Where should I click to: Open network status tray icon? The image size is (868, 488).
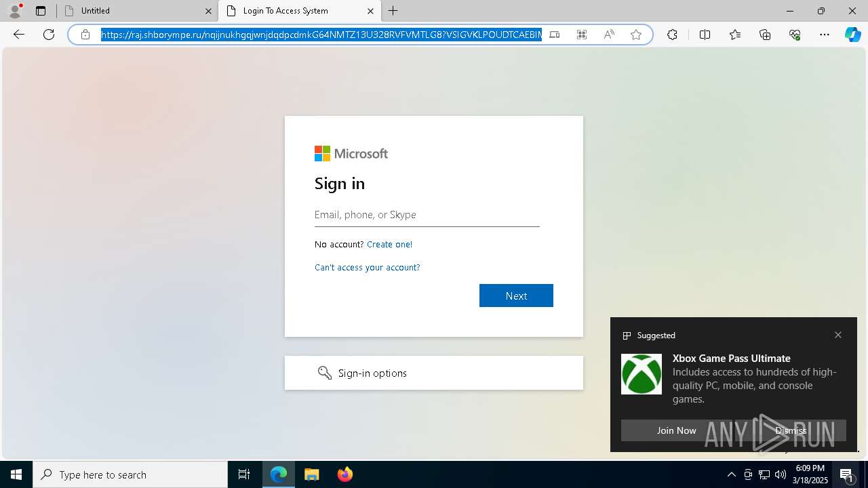pyautogui.click(x=764, y=474)
